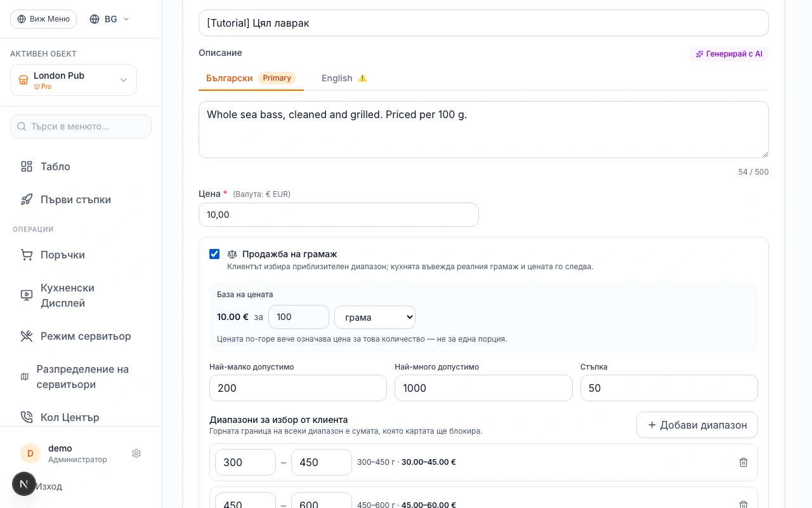This screenshot has height=508, width=812.
Task: Select the Български Primary tab
Action: click(251, 78)
